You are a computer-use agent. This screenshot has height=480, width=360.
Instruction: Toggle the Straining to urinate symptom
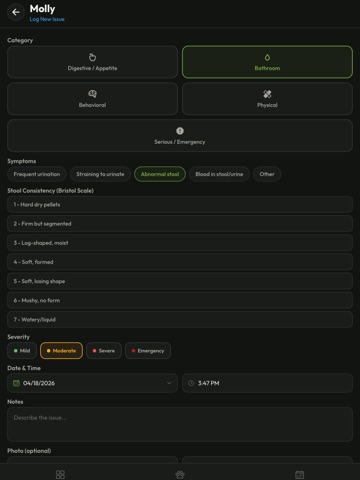pos(100,174)
